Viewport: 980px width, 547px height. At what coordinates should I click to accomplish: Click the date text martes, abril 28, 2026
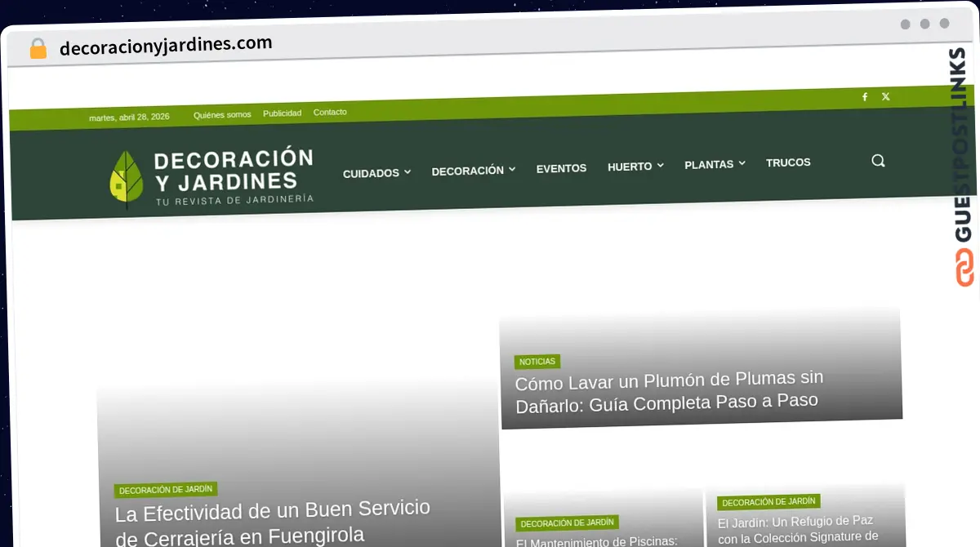129,118
